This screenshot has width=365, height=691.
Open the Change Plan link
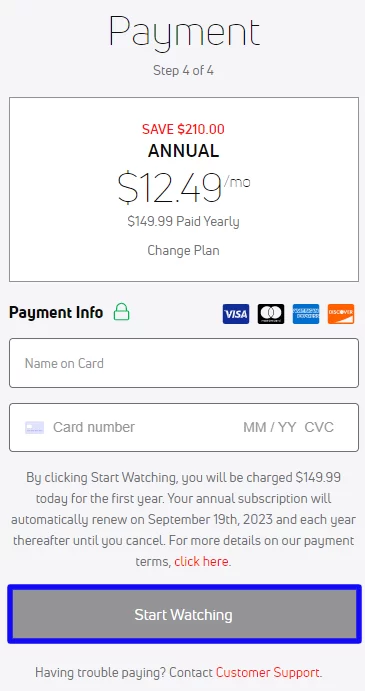[x=183, y=251]
